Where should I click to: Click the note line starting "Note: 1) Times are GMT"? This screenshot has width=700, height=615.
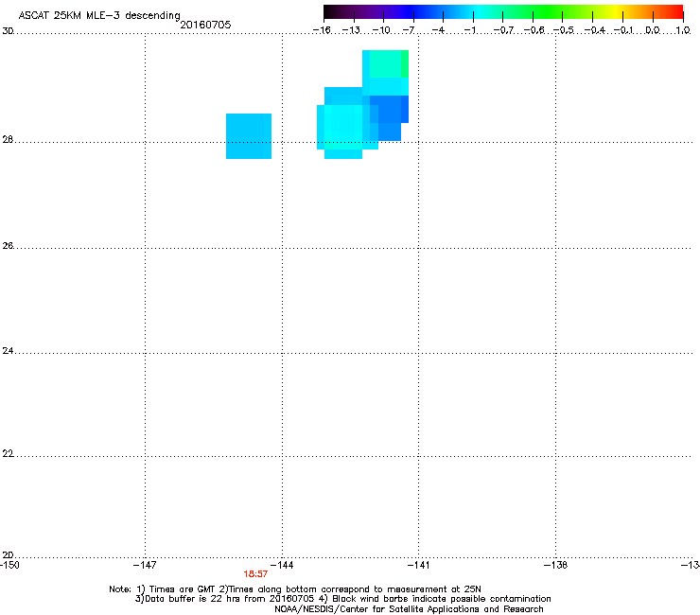click(295, 589)
